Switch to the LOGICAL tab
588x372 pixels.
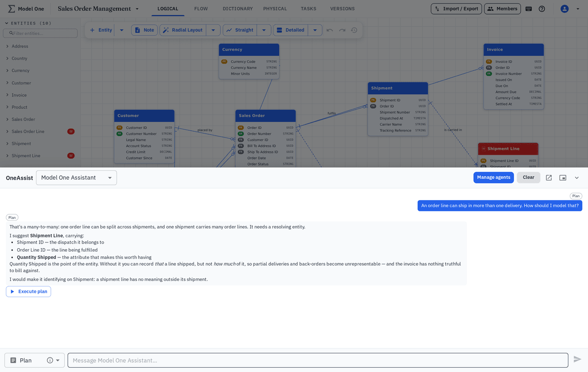coord(168,9)
